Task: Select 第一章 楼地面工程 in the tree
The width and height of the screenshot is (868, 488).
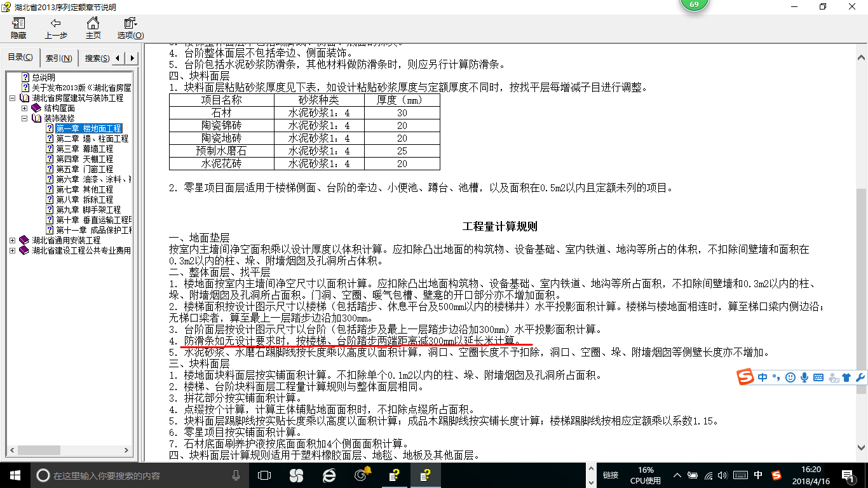Action: coord(88,128)
